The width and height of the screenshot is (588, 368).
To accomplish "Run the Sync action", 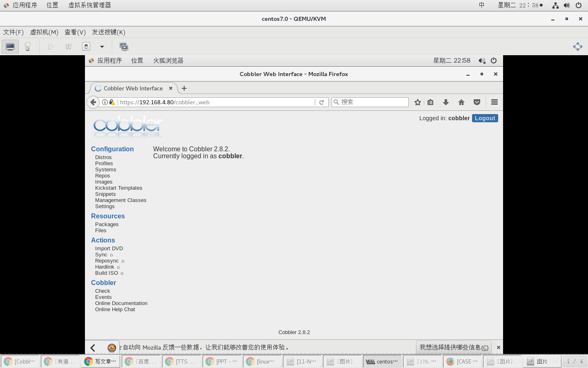I will click(101, 255).
